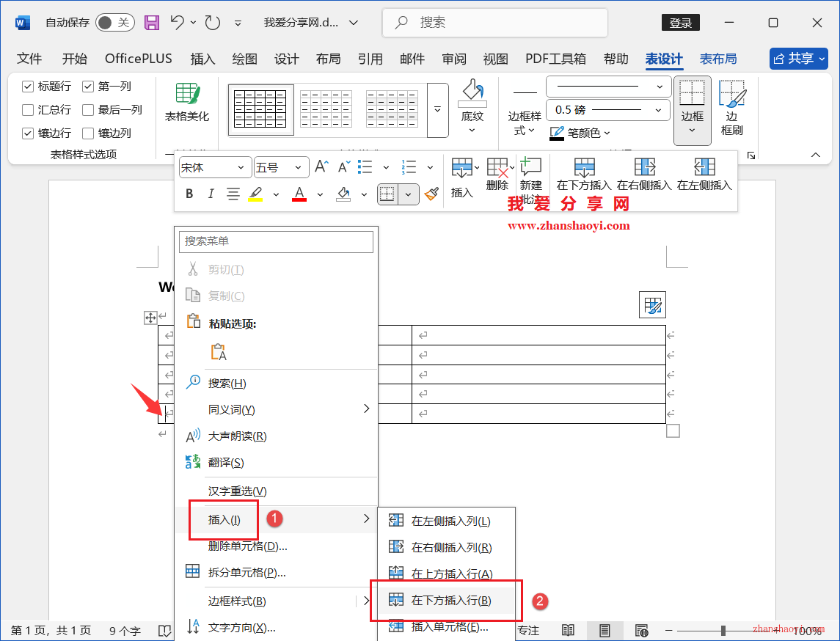Image resolution: width=840 pixels, height=641 pixels.
Task: Switch to web layout view in status bar
Action: click(x=641, y=630)
